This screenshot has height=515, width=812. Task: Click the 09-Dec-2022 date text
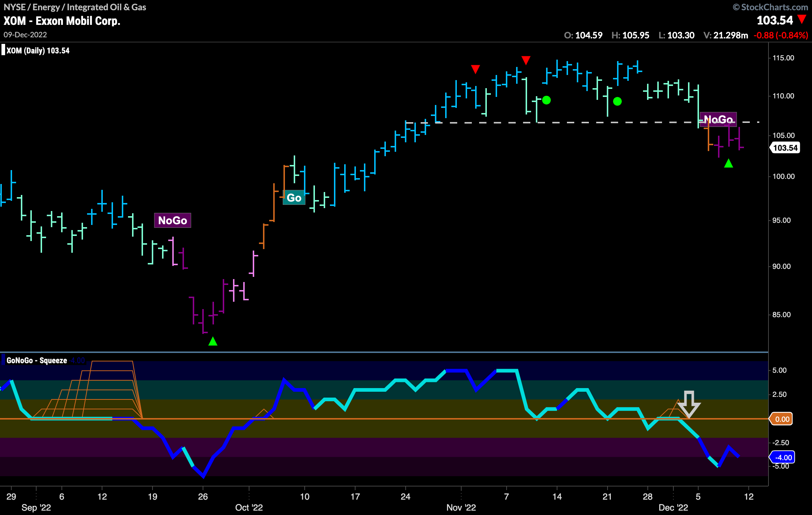pyautogui.click(x=25, y=35)
